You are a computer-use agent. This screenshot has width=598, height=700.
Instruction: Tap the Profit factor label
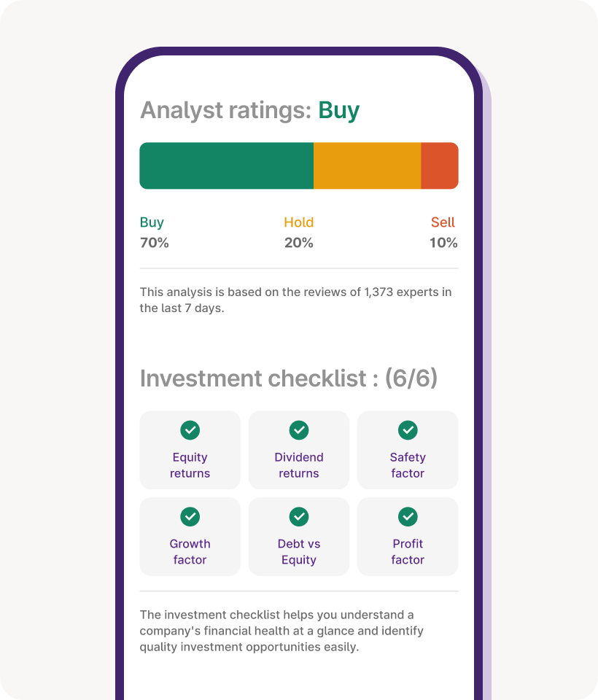408,552
